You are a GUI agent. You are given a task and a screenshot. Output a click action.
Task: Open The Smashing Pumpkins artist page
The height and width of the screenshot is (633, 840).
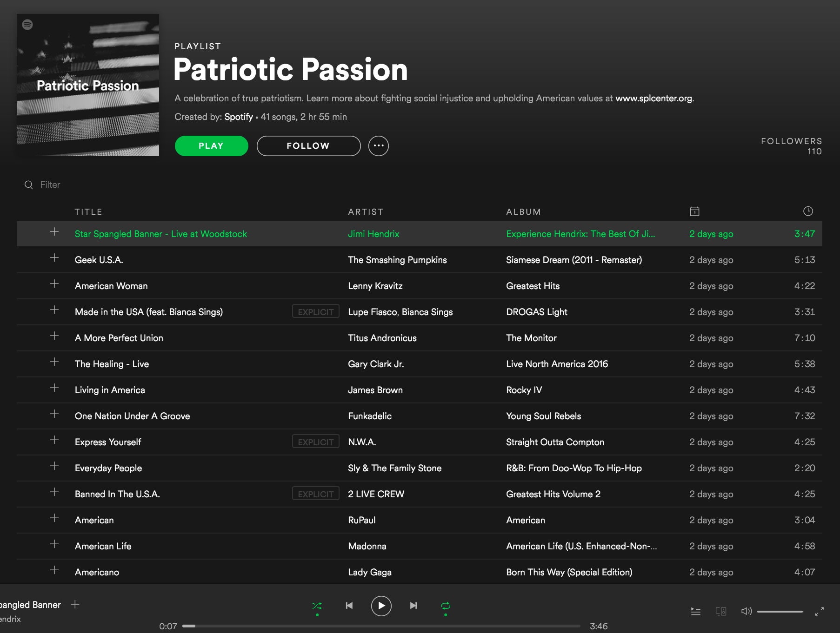[398, 260]
